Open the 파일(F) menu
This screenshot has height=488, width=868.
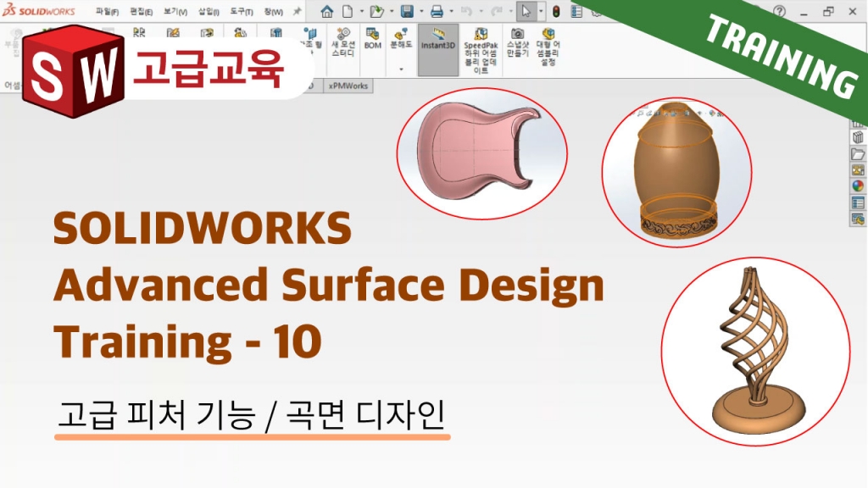(x=108, y=12)
